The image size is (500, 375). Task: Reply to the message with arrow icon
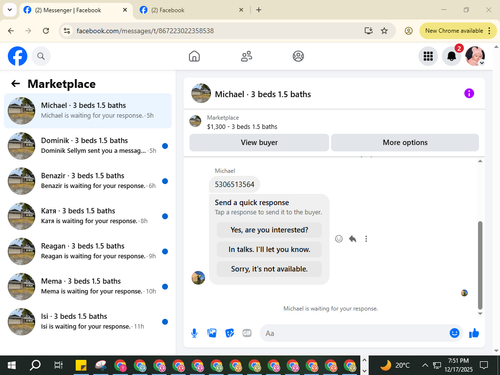(353, 239)
